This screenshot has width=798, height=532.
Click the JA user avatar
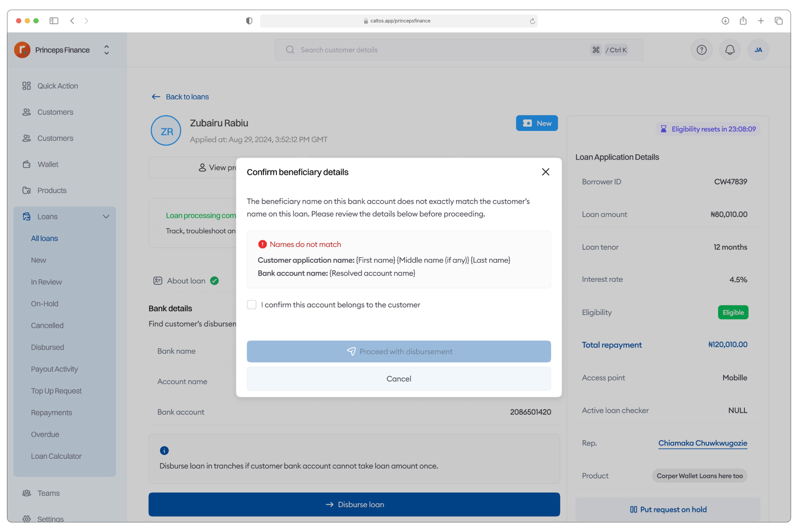coord(758,50)
